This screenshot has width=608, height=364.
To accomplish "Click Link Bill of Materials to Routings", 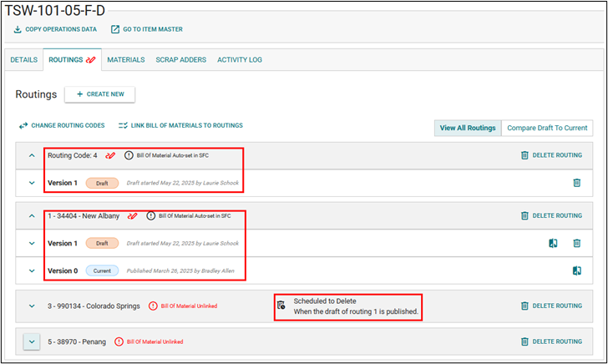I will point(180,125).
